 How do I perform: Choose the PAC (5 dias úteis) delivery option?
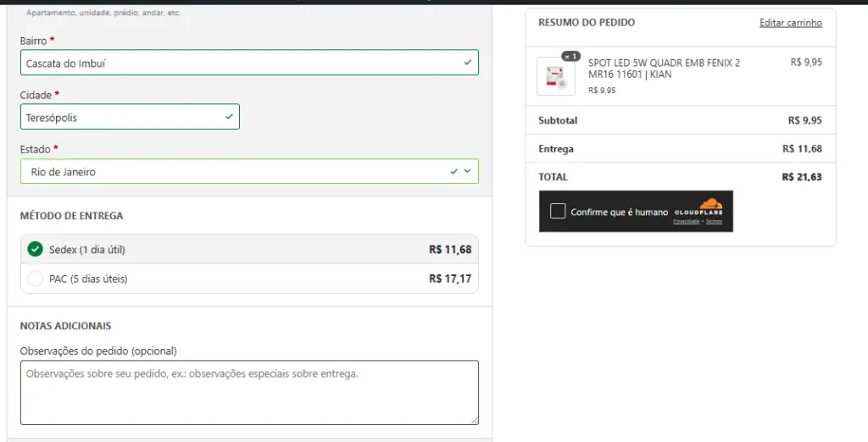click(x=35, y=279)
